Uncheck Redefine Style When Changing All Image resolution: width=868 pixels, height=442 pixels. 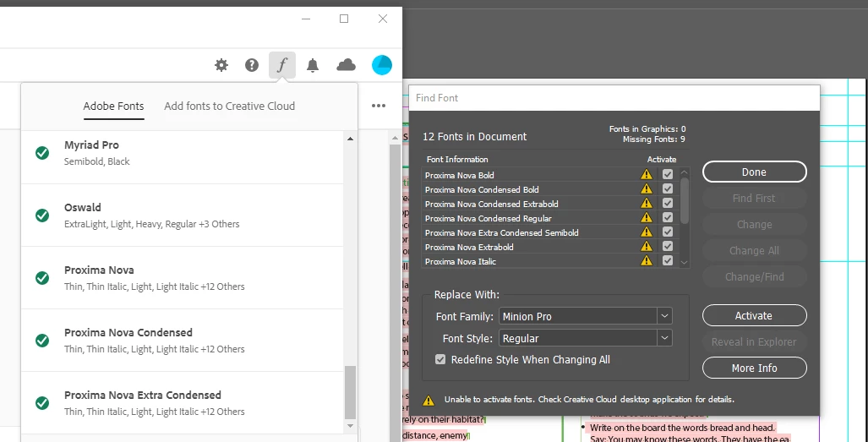pyautogui.click(x=440, y=359)
